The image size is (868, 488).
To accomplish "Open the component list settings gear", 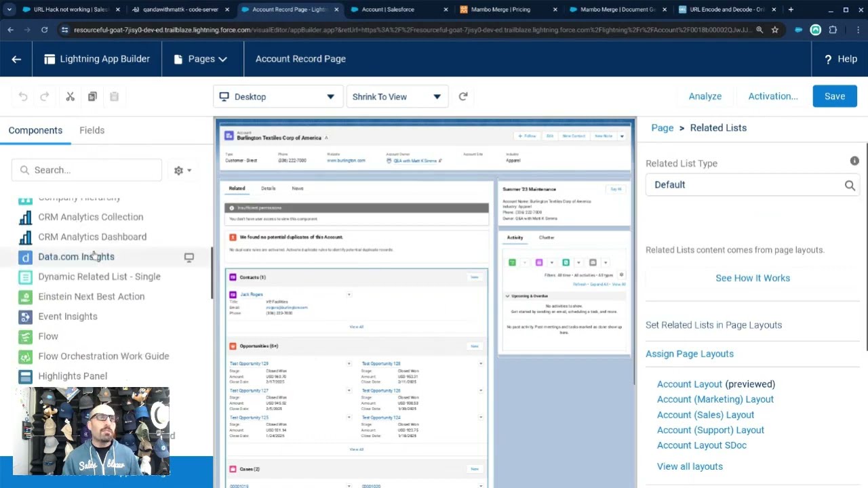I will point(182,171).
